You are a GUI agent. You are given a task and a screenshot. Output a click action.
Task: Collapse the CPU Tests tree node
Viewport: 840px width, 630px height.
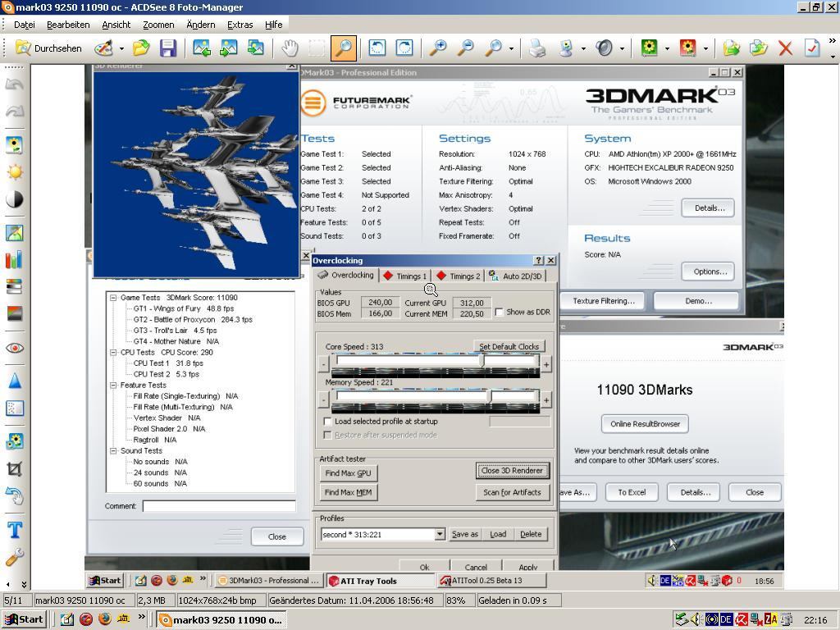[113, 353]
